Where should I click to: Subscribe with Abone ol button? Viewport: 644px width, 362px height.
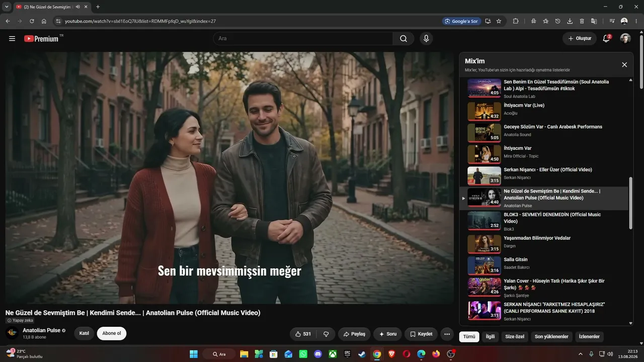[x=112, y=333]
